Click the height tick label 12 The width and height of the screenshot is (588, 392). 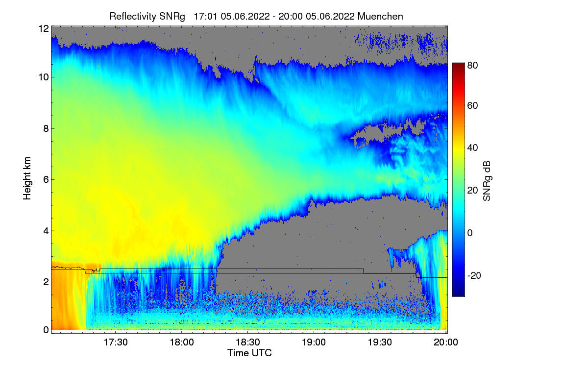tap(43, 28)
